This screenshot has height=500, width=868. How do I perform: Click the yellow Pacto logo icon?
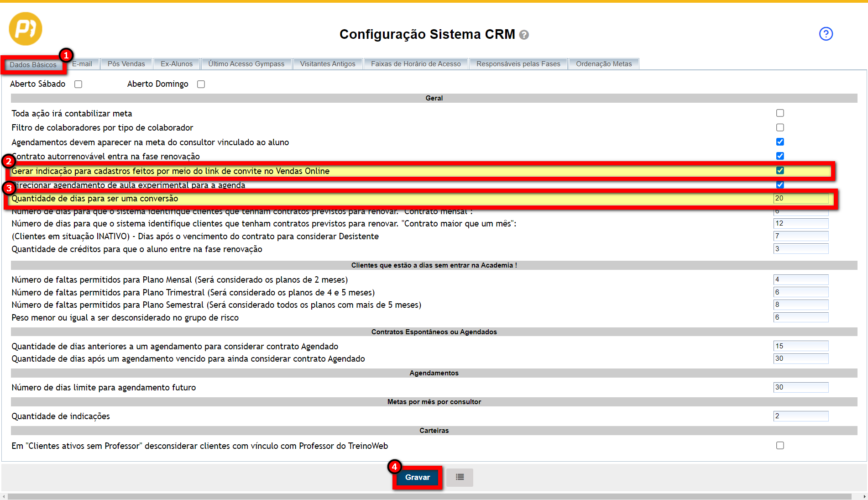(x=26, y=29)
